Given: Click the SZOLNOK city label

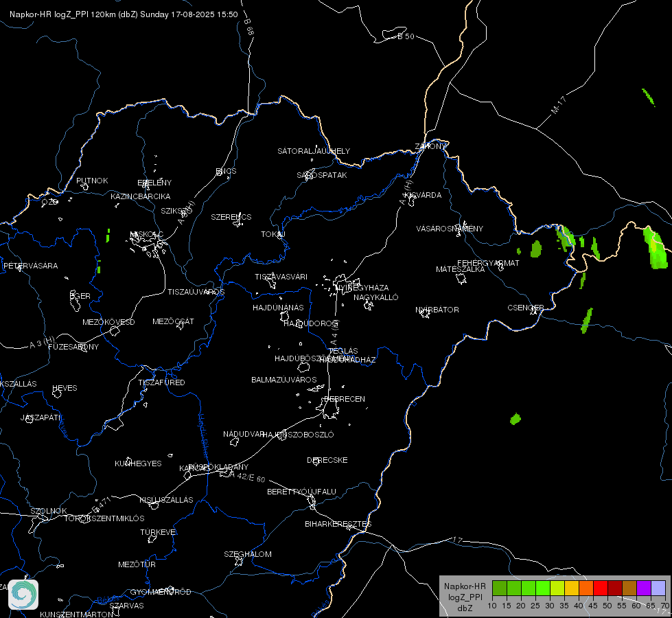Looking at the screenshot, I should pos(49,511).
